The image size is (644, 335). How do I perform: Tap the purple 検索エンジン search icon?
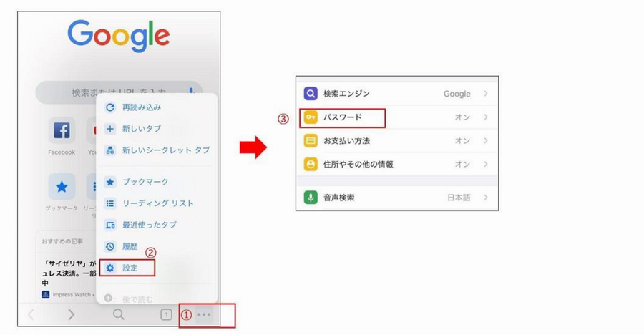311,94
